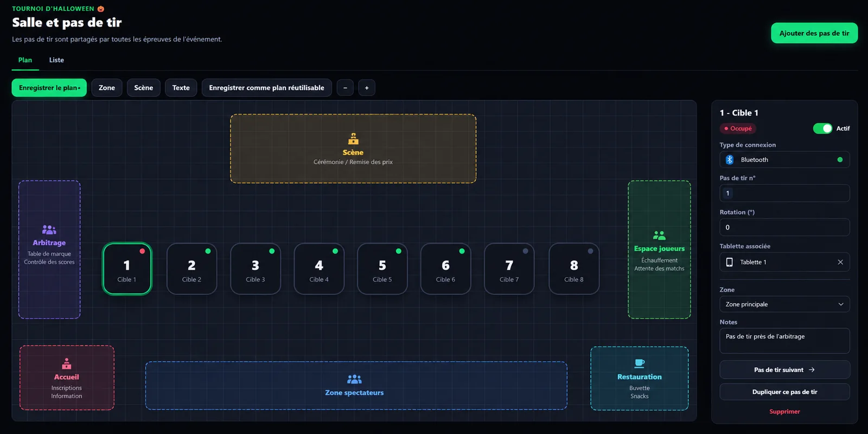Click the Ajouter des pas de tir button
Viewport: 868px width, 434px height.
coord(814,33)
